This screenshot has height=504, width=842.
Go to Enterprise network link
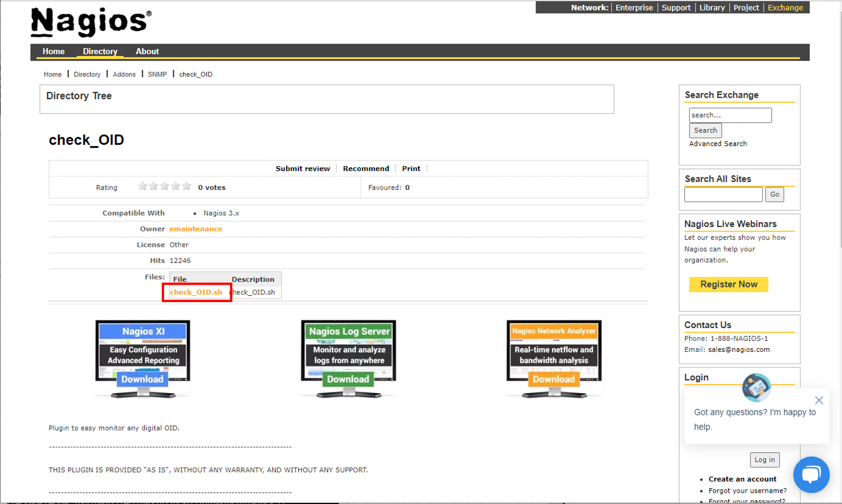coord(634,7)
